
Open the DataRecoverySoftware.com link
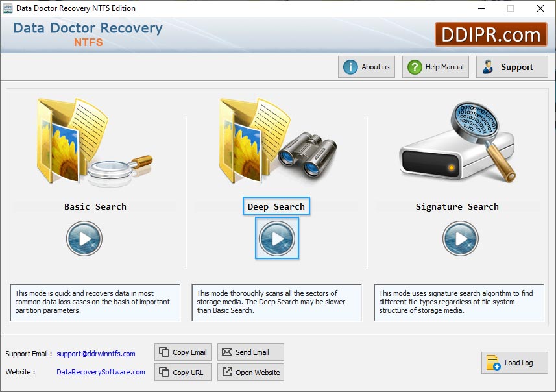pyautogui.click(x=101, y=372)
